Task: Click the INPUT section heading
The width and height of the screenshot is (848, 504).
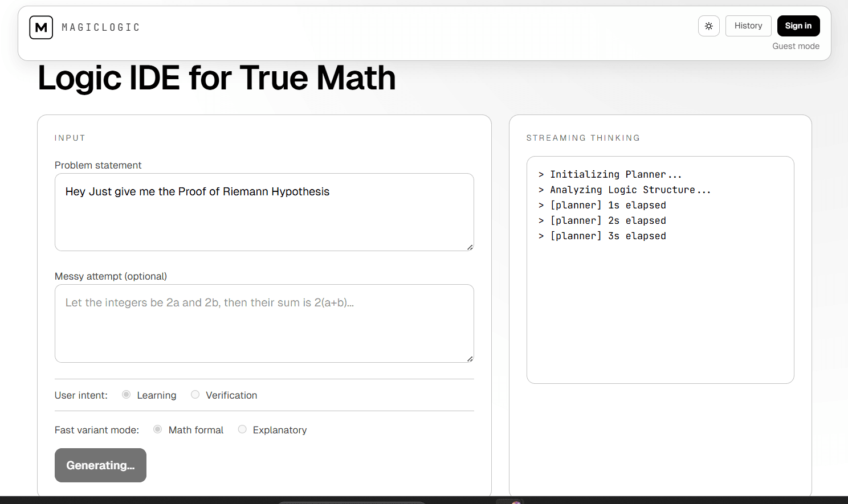Action: [x=70, y=137]
